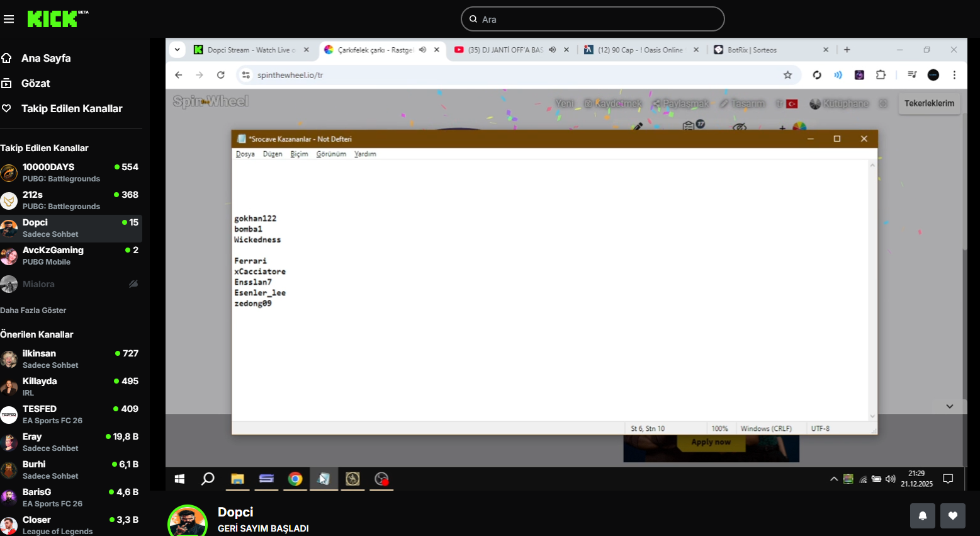The height and width of the screenshot is (536, 980).
Task: Open Closer recommended channel
Action: click(71, 525)
